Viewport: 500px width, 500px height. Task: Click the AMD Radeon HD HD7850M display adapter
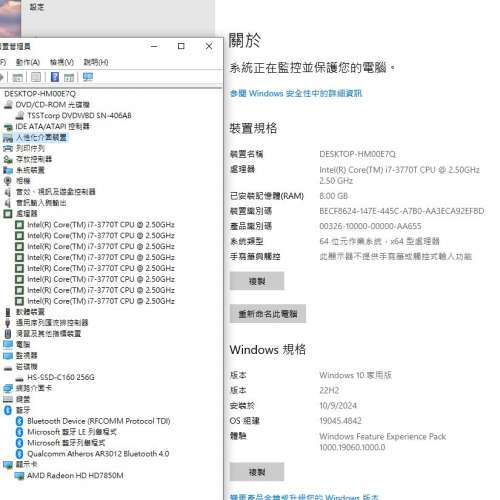pyautogui.click(x=75, y=475)
